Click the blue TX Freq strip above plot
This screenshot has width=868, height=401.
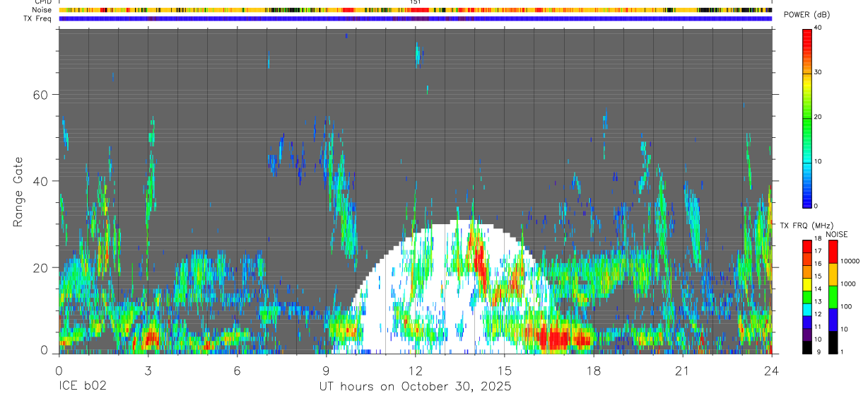pyautogui.click(x=416, y=18)
